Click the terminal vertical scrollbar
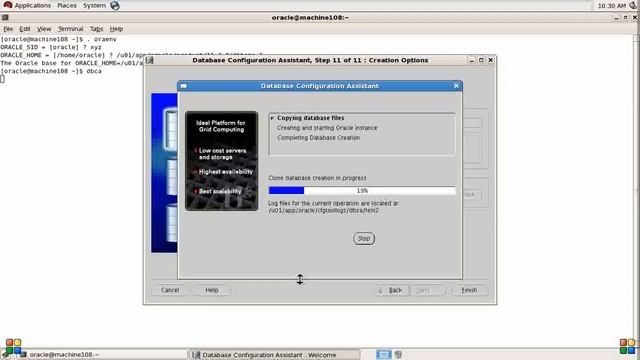Screen dimensions: 640x360 click(x=637, y=191)
